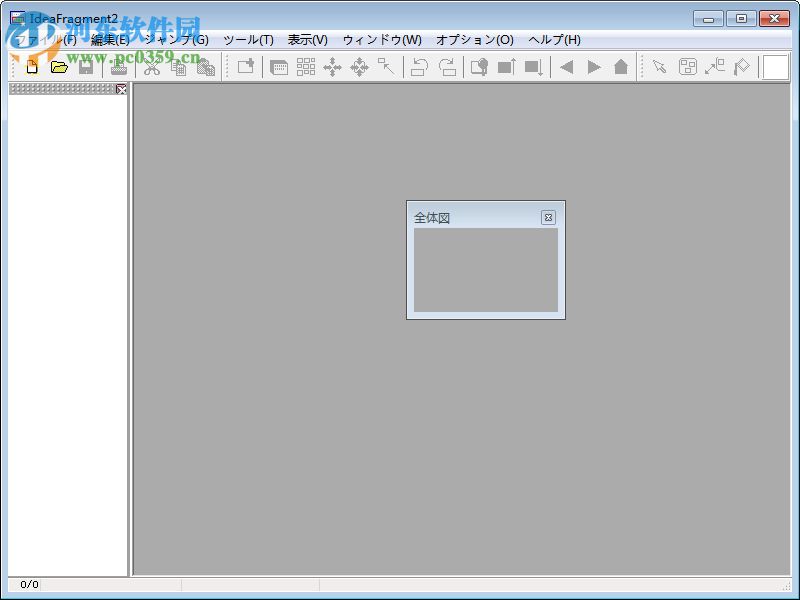This screenshot has width=800, height=600.
Task: Click the diamond expand-arrows icon
Action: (360, 67)
